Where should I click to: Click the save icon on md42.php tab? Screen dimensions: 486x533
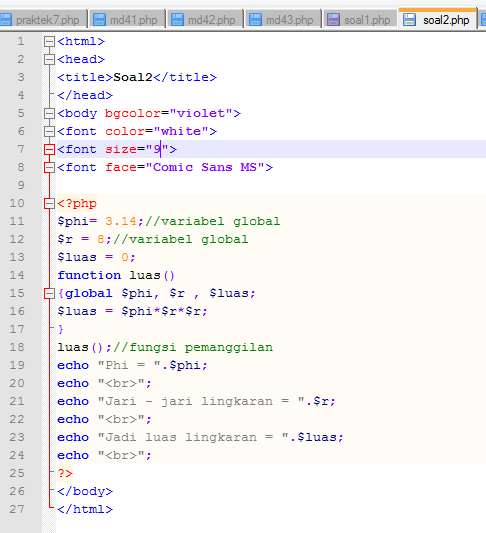click(x=177, y=20)
